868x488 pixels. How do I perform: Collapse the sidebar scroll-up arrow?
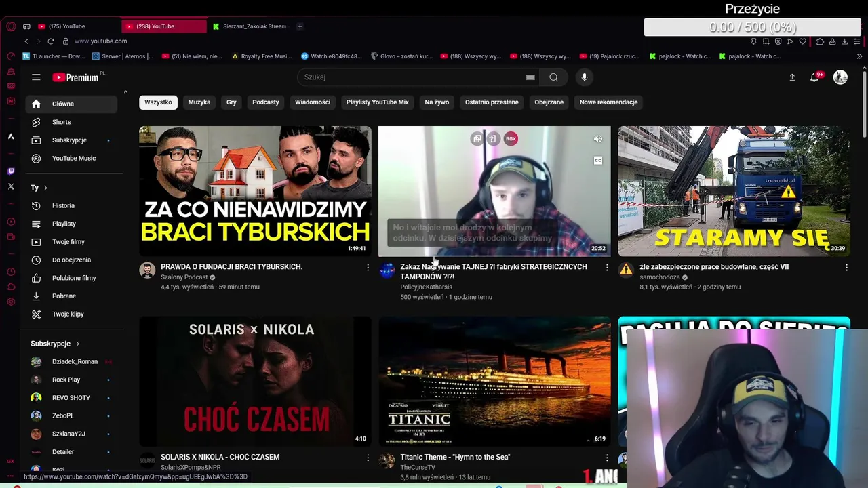pyautogui.click(x=125, y=92)
